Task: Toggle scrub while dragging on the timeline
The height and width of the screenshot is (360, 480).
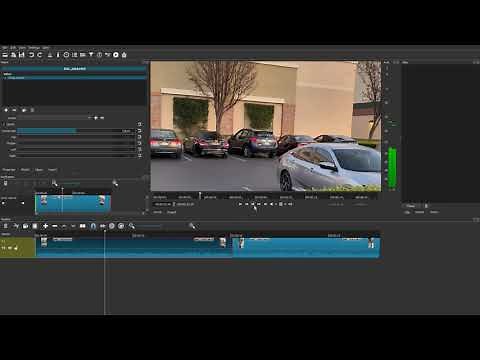Action: (x=103, y=226)
